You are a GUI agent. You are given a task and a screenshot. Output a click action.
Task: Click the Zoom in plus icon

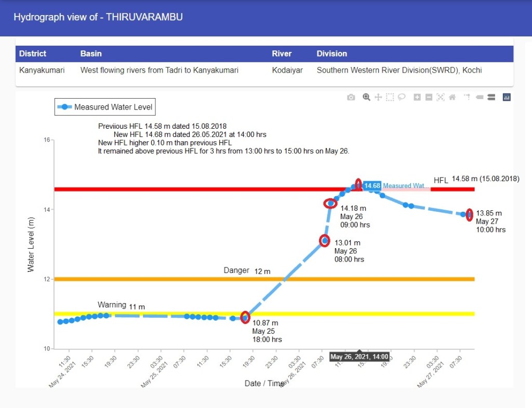pyautogui.click(x=417, y=97)
